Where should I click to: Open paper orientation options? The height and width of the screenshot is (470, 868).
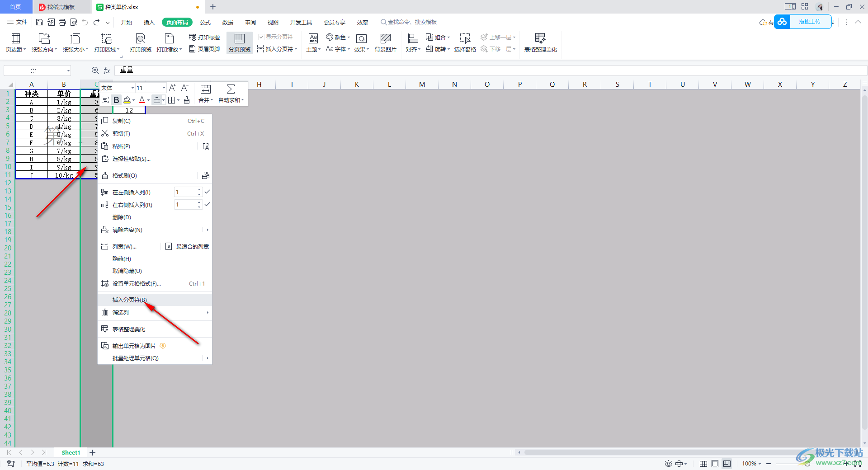44,43
